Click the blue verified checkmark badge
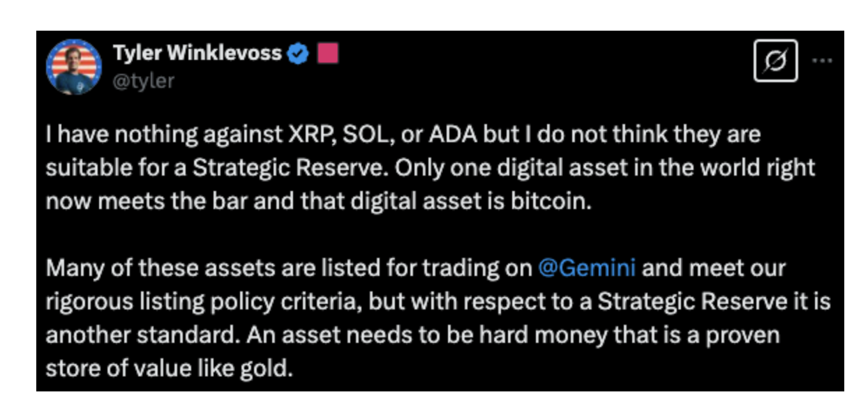The height and width of the screenshot is (414, 868). [298, 54]
